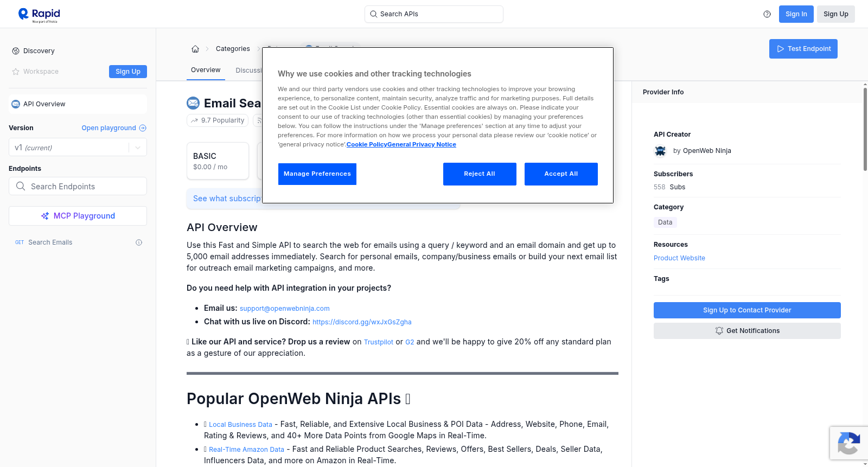Screen dimensions: 868x467
Task: Click the Open playground arrow icon
Action: point(143,128)
